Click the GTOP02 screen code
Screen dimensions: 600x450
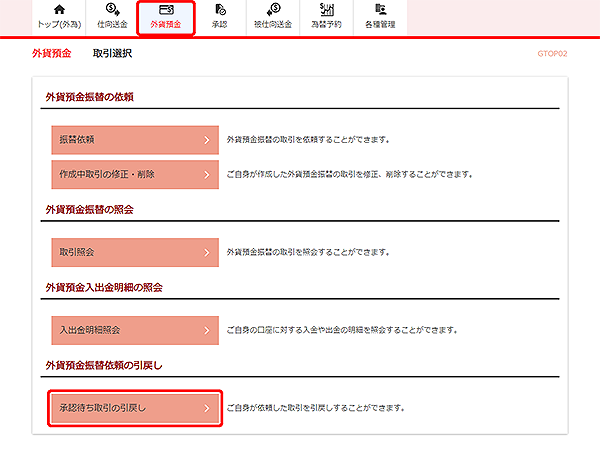click(x=552, y=54)
